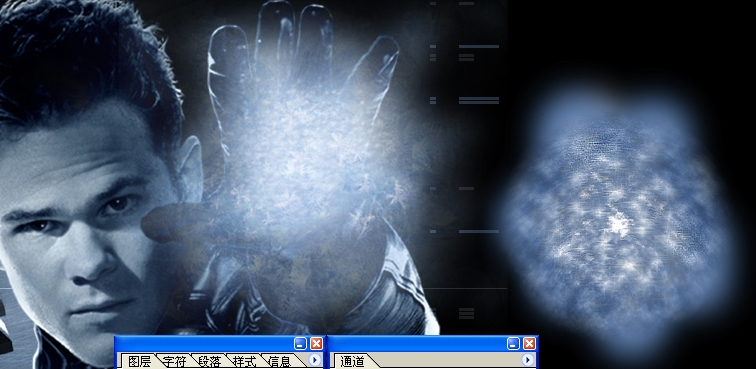The image size is (756, 369).
Task: Show the 样式 (Styles) tab
Action: point(244,361)
